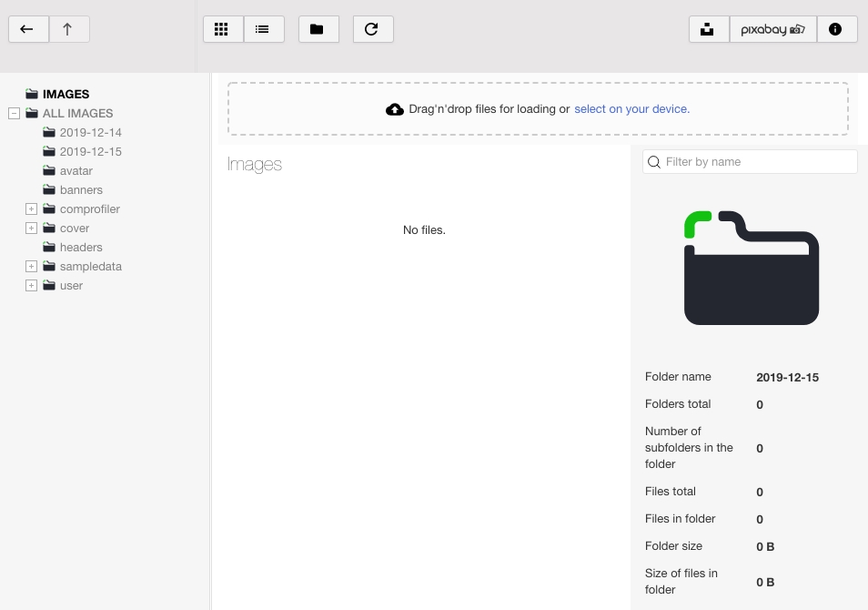Click the 'select on your device' link

pos(631,109)
